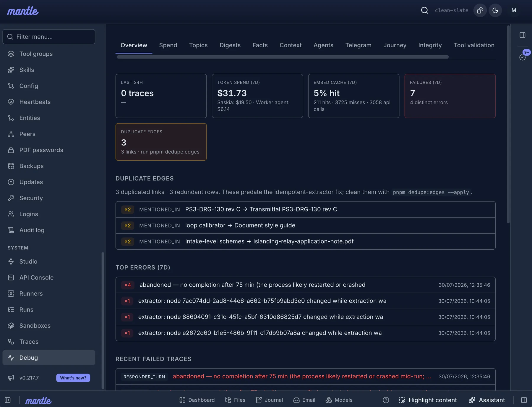Toggle bottom-right panel layout icon
Image resolution: width=532 pixels, height=407 pixels.
[x=524, y=400]
